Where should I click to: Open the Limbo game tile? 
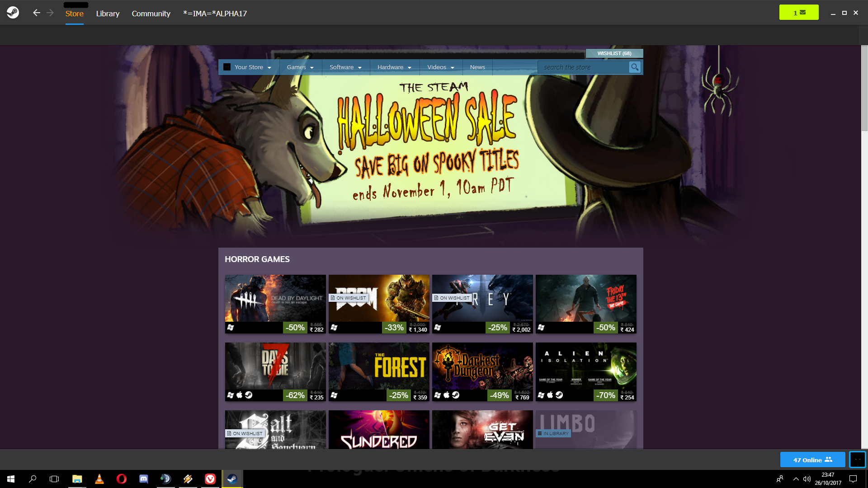586,430
